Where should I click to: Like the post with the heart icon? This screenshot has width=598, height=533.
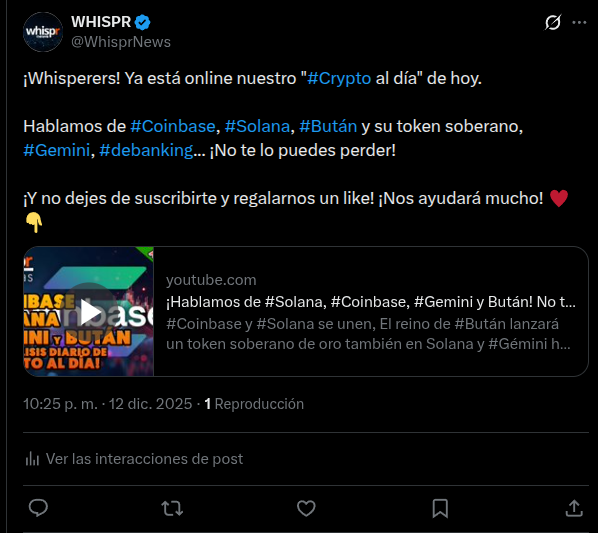coord(306,508)
